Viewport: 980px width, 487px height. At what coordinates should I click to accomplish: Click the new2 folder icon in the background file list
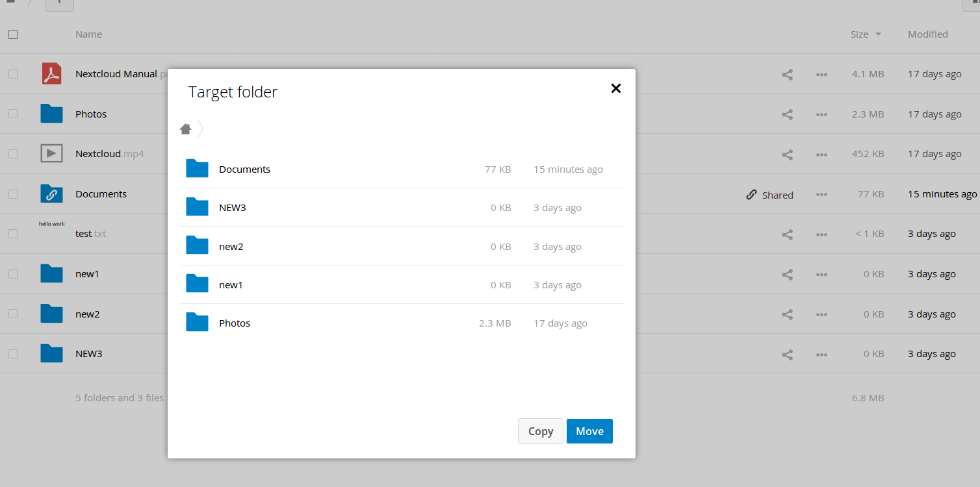[51, 314]
